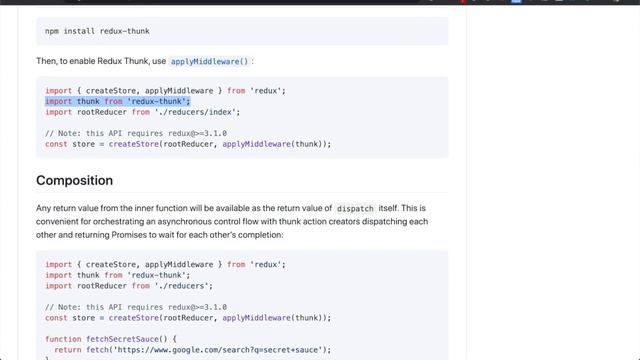This screenshot has height=360, width=640.
Task: Click the 'function fetchSecretSauce() {' line
Action: [111, 339]
